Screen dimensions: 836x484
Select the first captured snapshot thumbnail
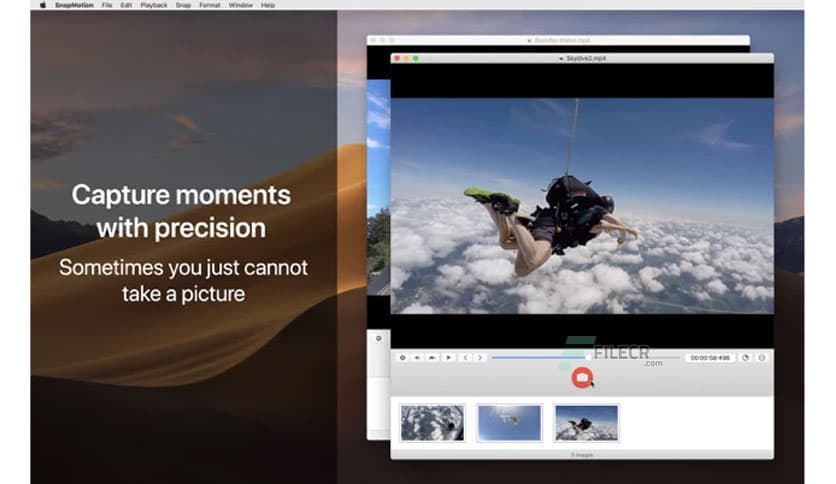coord(432,423)
